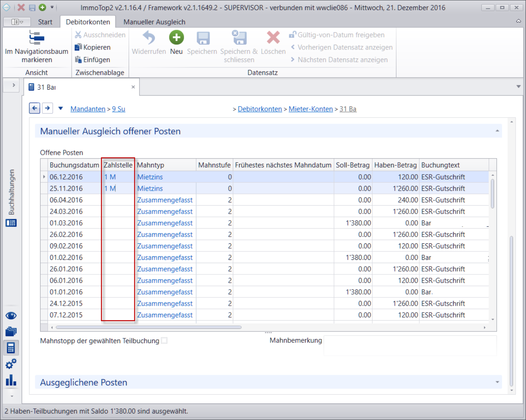Click the table's horizontal scrollbar
This screenshot has height=420, width=526.
point(149,327)
